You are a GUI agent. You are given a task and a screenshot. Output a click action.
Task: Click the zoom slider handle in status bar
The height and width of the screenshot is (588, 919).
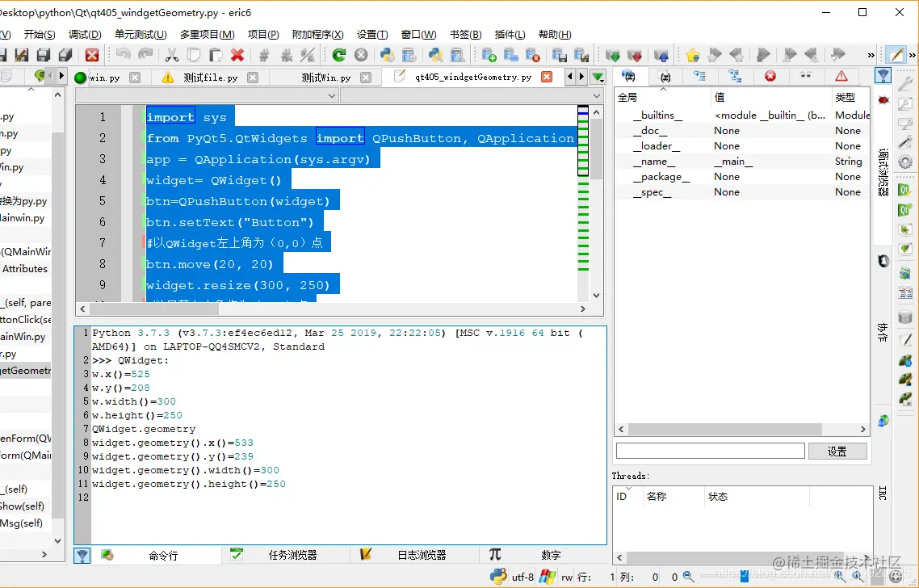point(744,577)
